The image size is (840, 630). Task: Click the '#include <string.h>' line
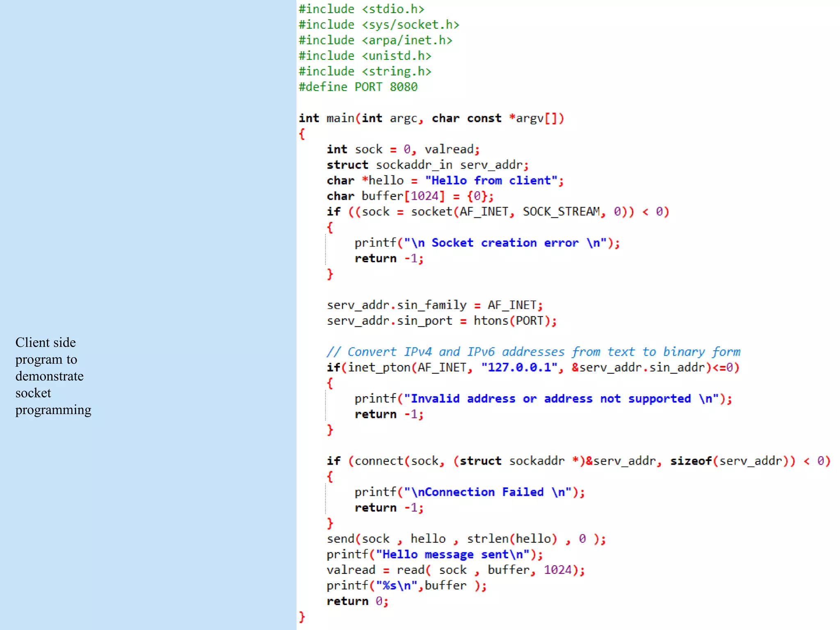(x=365, y=71)
